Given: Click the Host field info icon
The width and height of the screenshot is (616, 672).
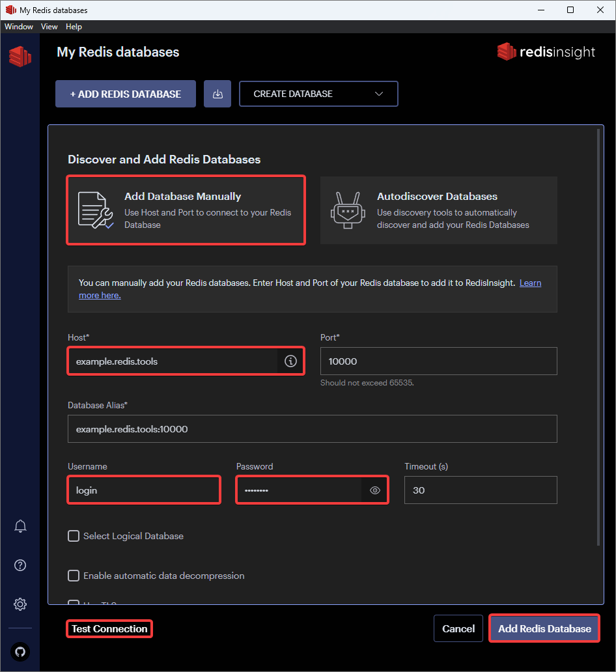Looking at the screenshot, I should coord(291,361).
